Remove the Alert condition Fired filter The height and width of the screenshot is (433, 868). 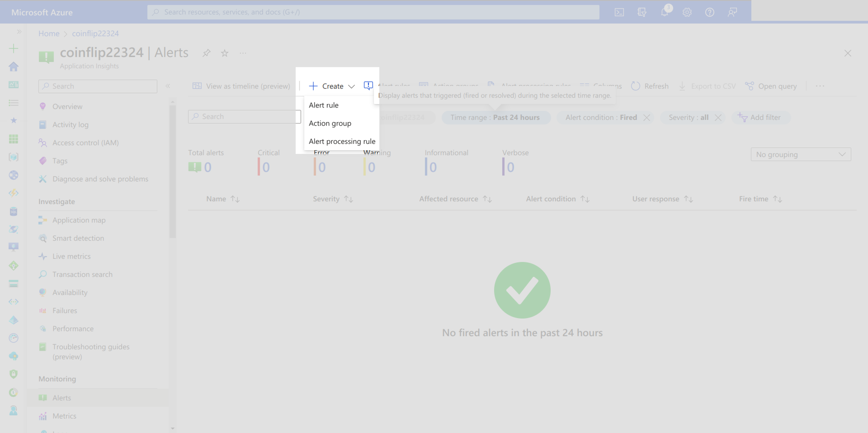646,117
